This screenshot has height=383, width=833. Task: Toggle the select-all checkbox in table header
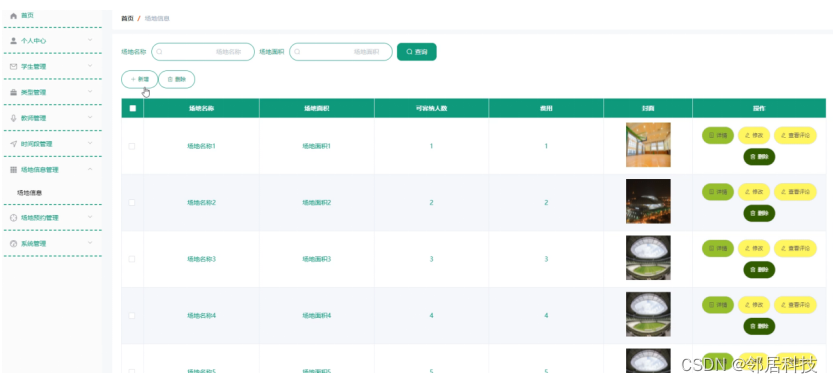coord(133,108)
